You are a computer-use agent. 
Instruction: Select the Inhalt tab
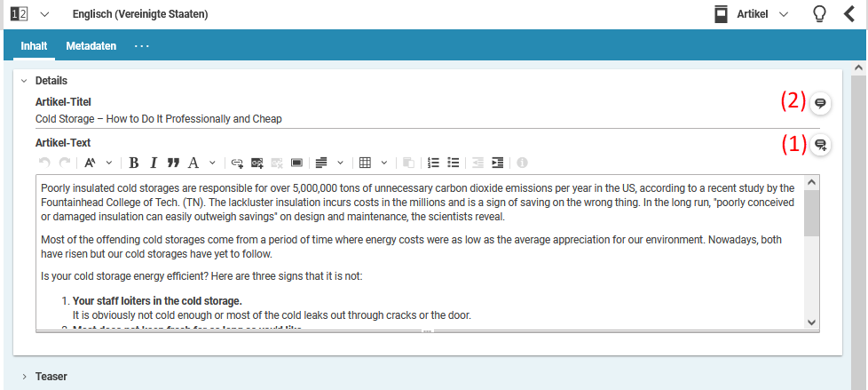(x=34, y=45)
